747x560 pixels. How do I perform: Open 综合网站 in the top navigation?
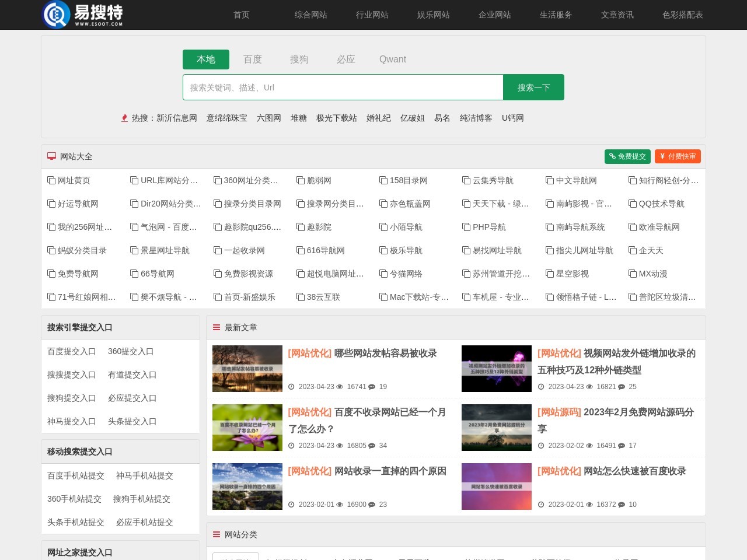pos(311,15)
